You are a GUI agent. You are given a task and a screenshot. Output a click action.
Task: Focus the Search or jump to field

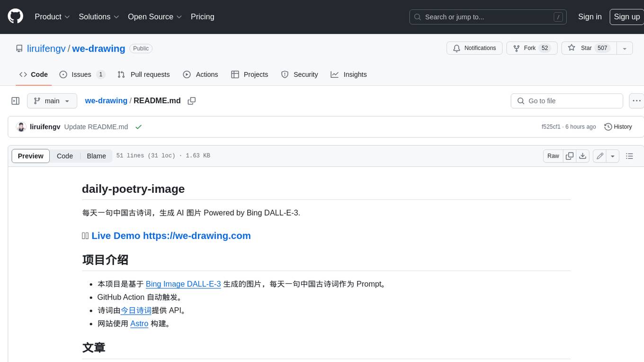tap(489, 17)
